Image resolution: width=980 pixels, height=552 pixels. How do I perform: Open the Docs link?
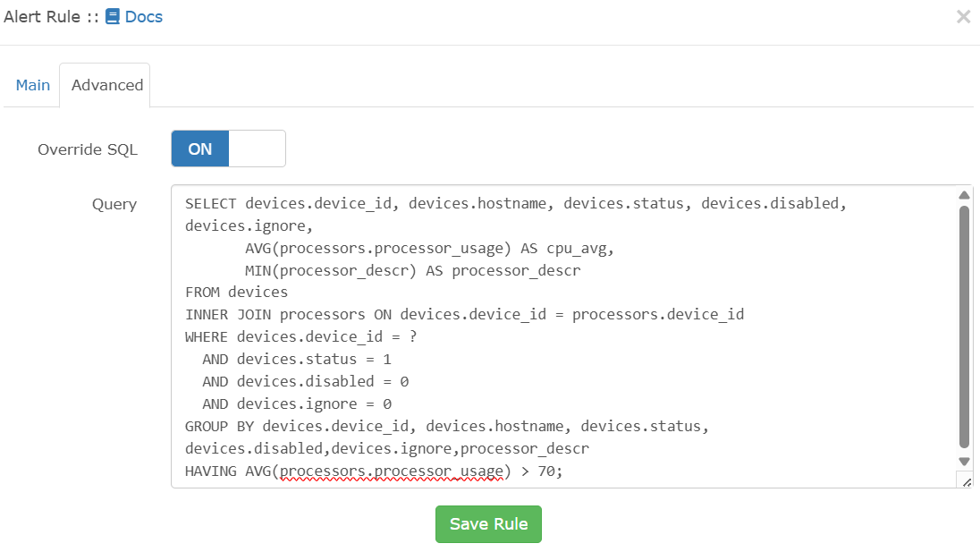click(x=143, y=17)
